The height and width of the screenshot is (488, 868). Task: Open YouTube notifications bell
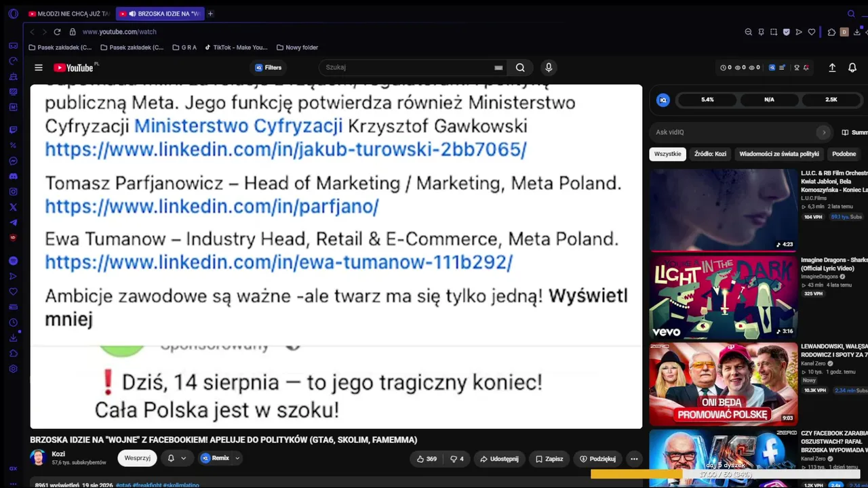(852, 68)
